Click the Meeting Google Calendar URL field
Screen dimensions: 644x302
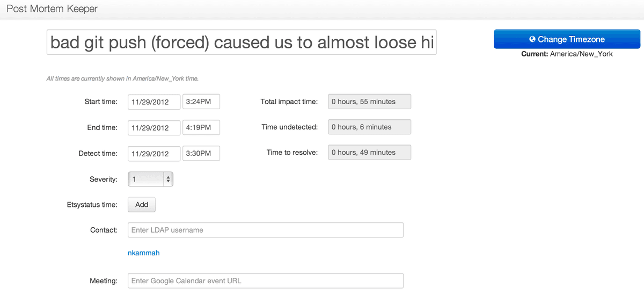(266, 281)
